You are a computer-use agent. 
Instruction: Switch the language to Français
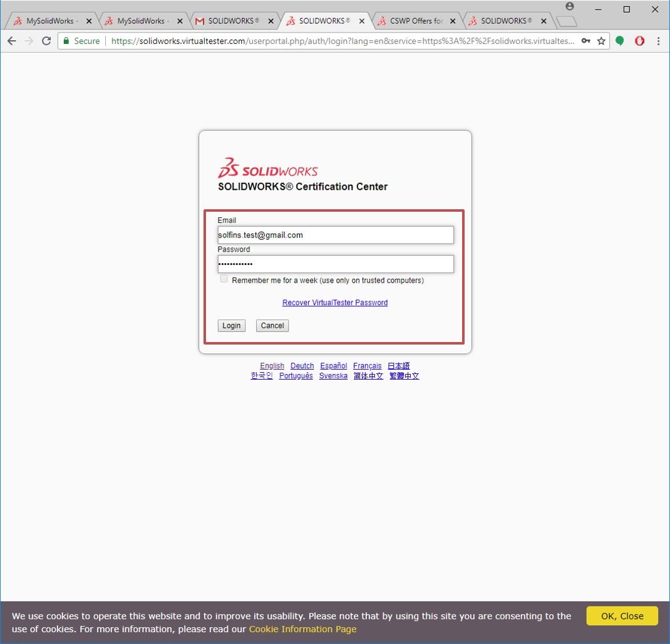click(367, 365)
